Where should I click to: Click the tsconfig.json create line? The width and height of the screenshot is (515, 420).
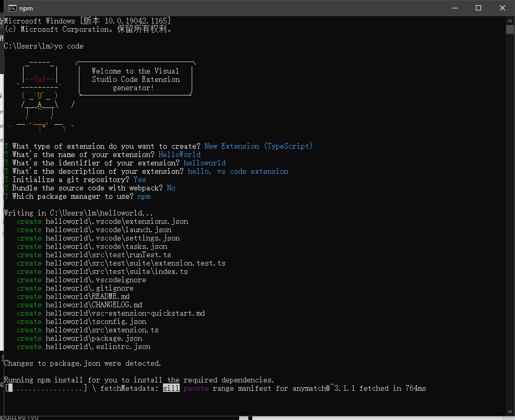coord(81,322)
